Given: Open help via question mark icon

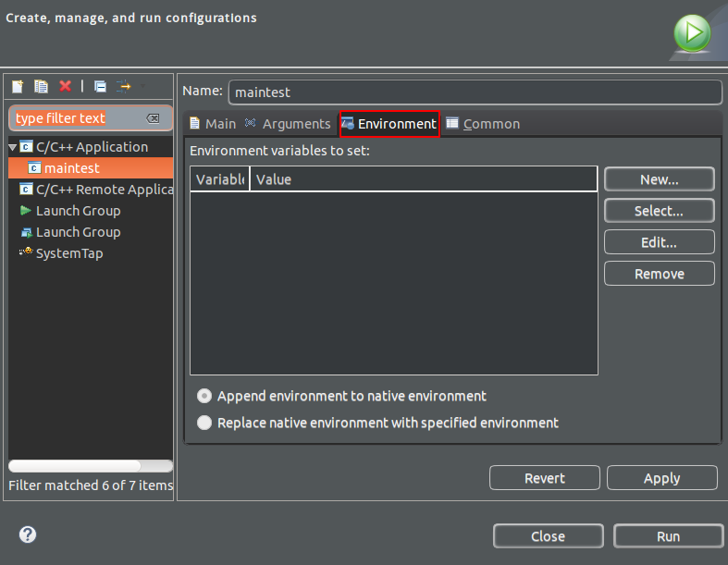Looking at the screenshot, I should point(28,534).
